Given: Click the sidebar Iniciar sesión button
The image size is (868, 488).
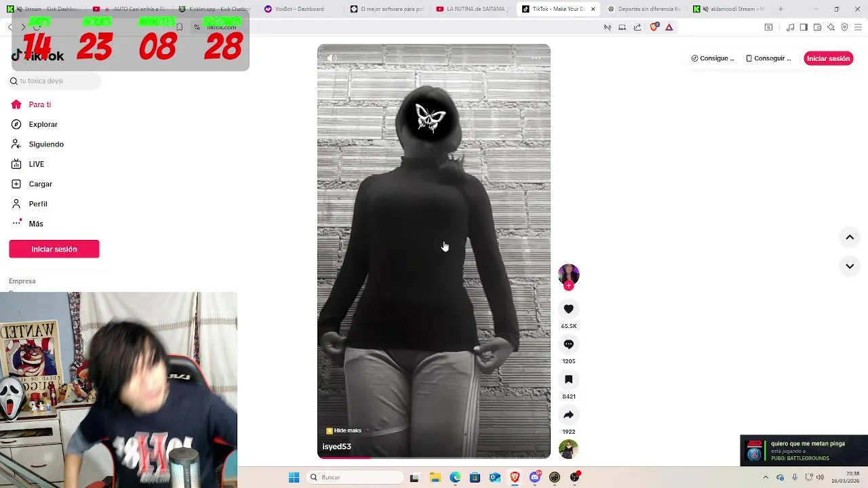Looking at the screenshot, I should pos(54,249).
